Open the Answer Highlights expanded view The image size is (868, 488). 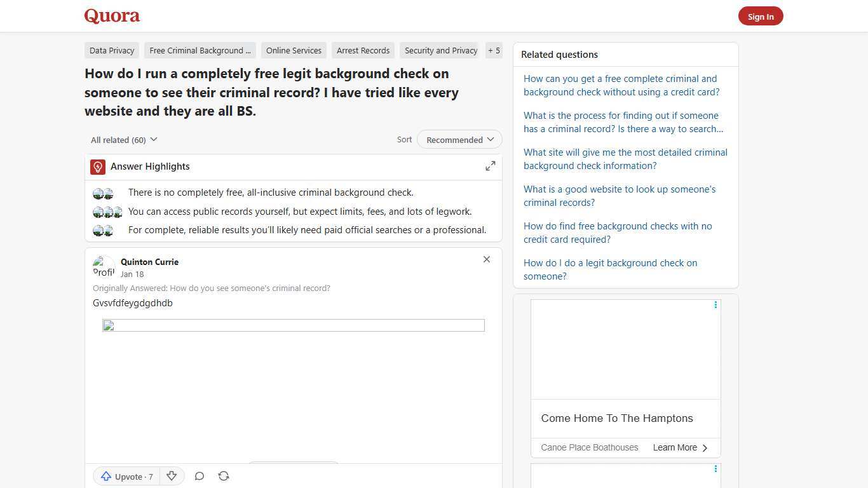point(490,166)
